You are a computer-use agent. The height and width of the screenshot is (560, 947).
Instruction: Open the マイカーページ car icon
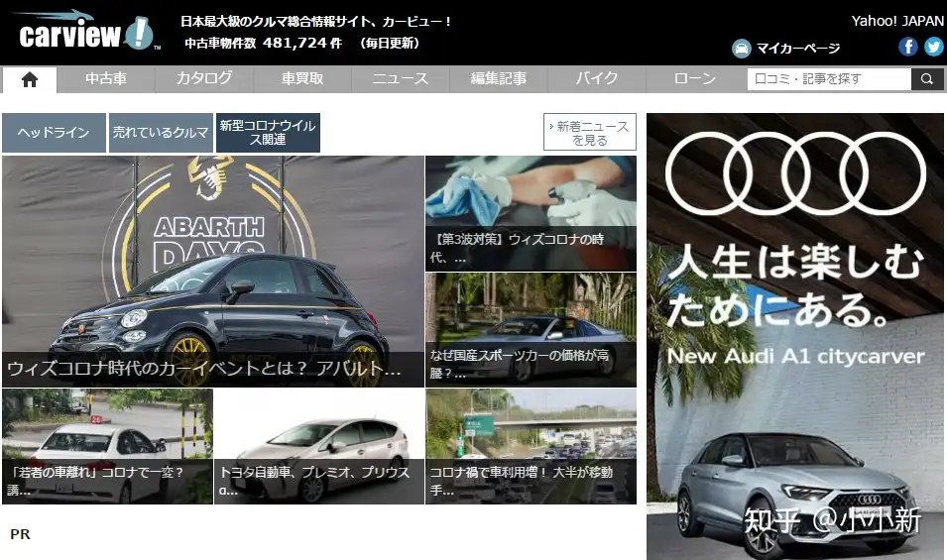[x=741, y=49]
